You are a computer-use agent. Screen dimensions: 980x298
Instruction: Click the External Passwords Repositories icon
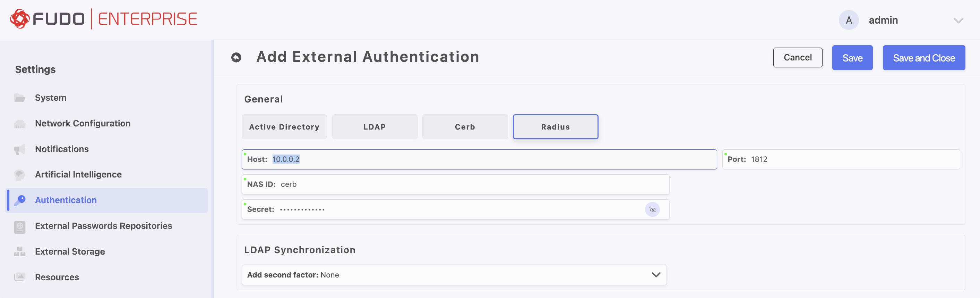20,226
